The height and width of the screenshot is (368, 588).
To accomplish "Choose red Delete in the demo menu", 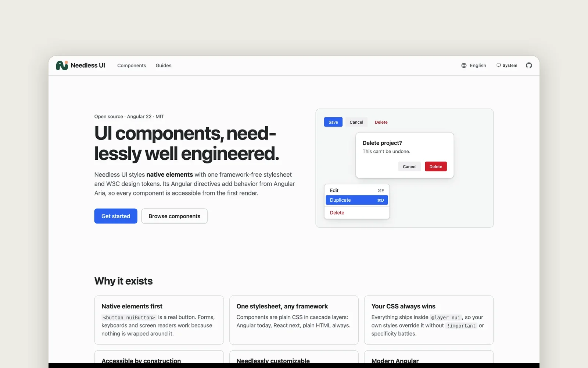I will click(x=356, y=213).
